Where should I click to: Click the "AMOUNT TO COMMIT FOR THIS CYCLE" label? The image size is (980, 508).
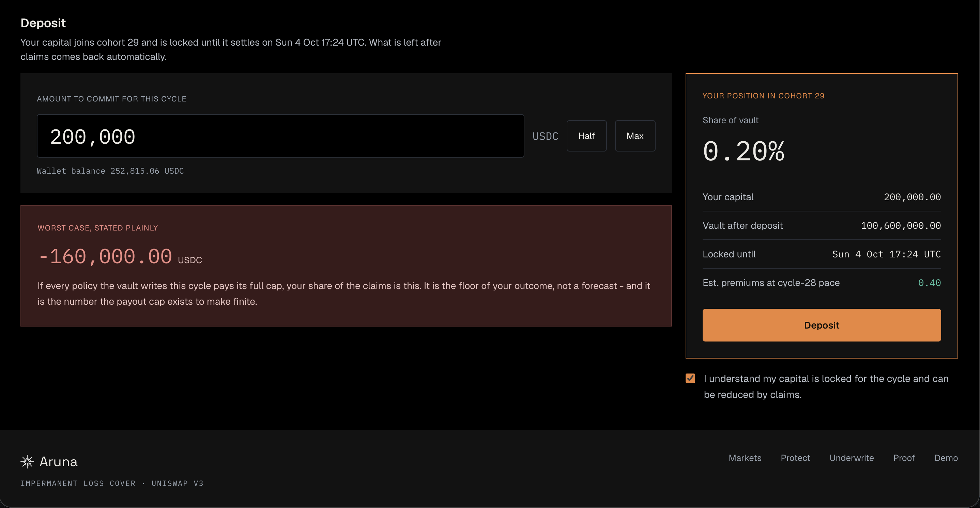pos(111,99)
